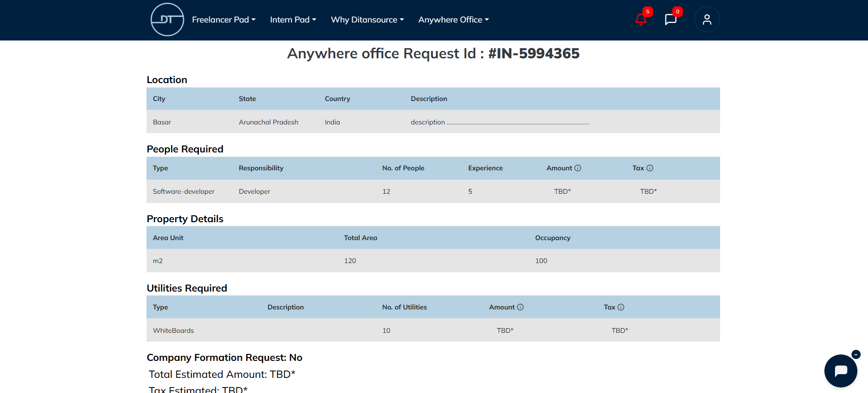Click the People Required section heading

[x=185, y=149]
